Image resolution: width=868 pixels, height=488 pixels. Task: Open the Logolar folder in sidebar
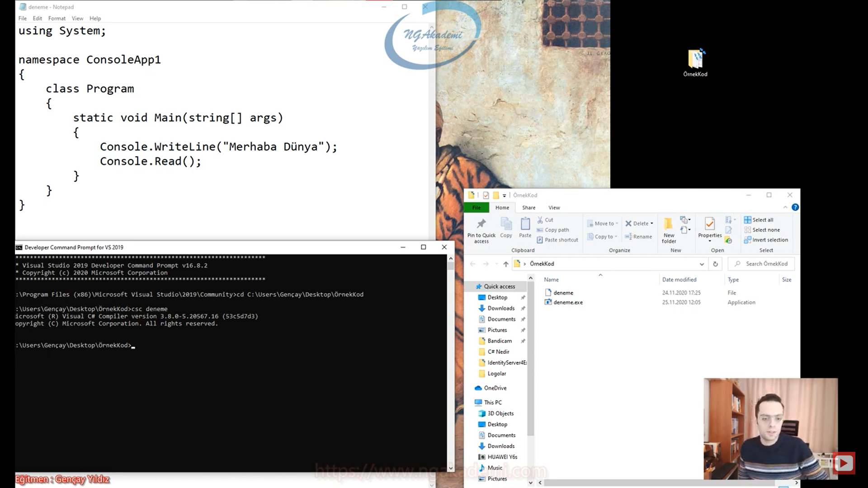tap(496, 374)
